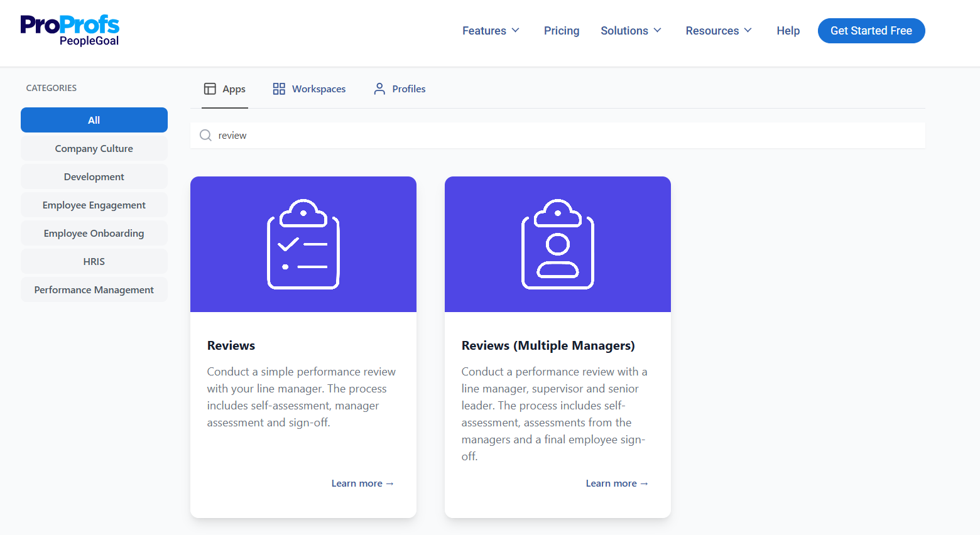Select the All category
Screen dimensions: 980x535
(94, 120)
